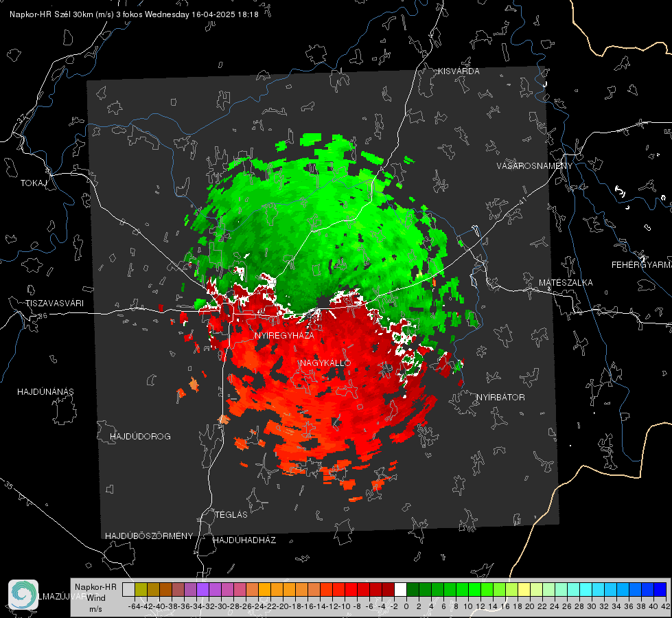Image resolution: width=672 pixels, height=618 pixels.
Task: Click the NYIREGYHÁZA city label
Action: 284,335
